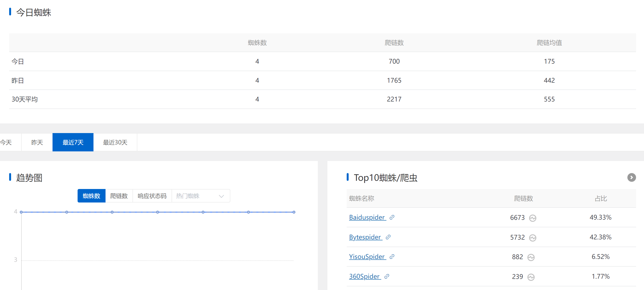Click Baiduspider share 49.33%

click(600, 217)
